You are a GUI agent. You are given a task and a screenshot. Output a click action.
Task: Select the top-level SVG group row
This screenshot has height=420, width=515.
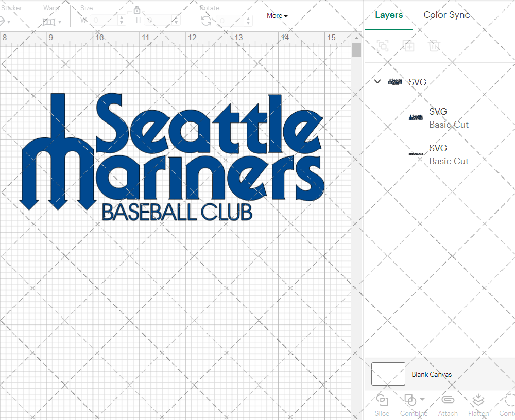tap(439, 82)
